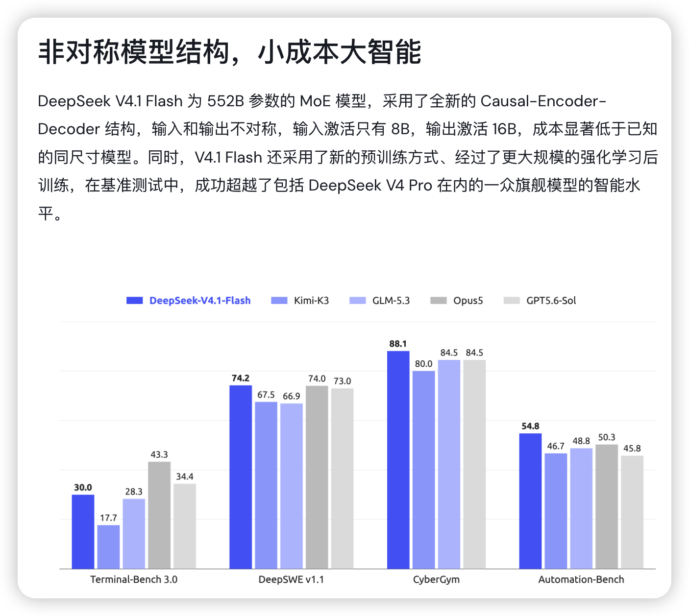
Task: Click the bold 88.1 value label
Action: click(x=398, y=344)
